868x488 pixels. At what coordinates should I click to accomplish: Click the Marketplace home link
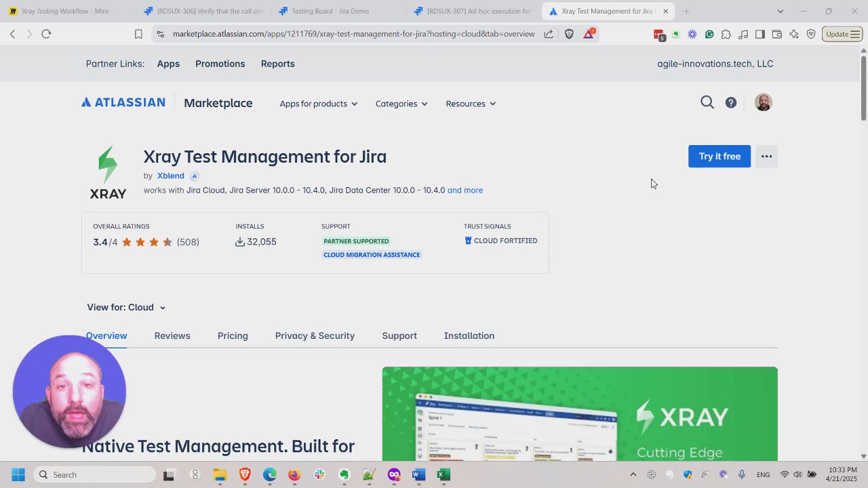(218, 103)
